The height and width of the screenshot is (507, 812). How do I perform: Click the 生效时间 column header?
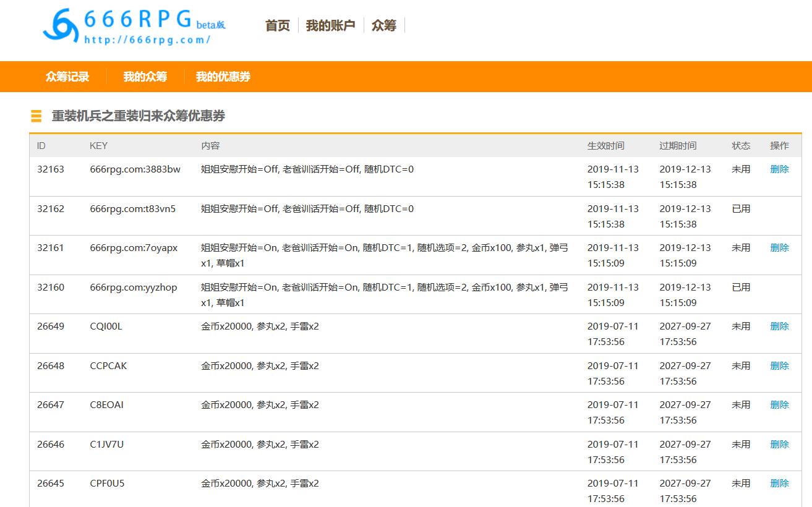(606, 146)
